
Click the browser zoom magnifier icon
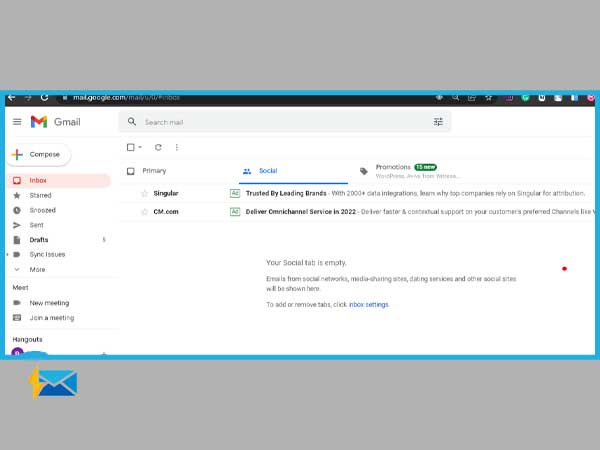point(455,98)
